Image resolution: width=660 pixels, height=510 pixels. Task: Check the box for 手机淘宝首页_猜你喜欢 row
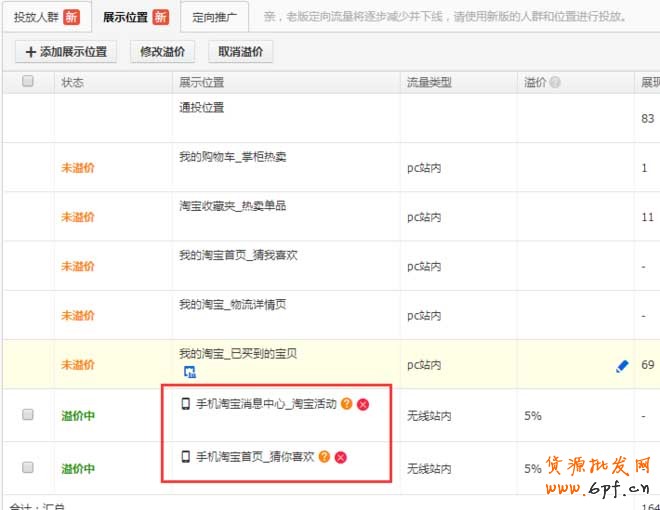28,467
